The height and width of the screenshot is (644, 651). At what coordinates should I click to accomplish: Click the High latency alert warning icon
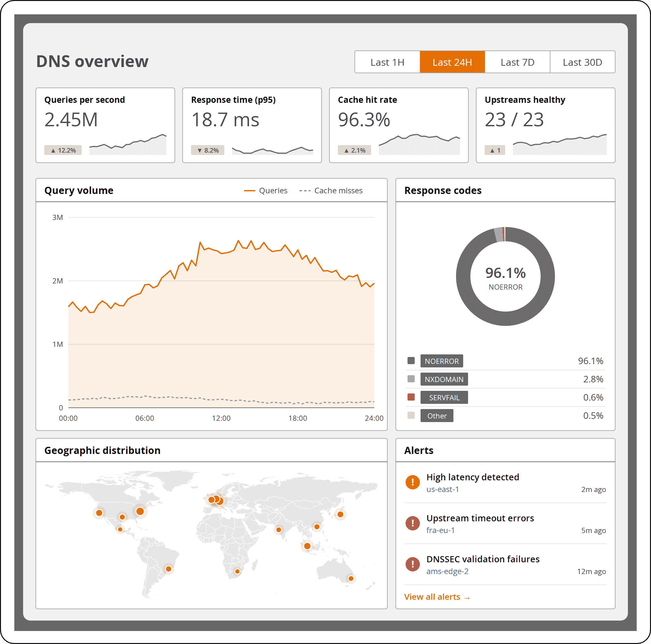point(412,482)
